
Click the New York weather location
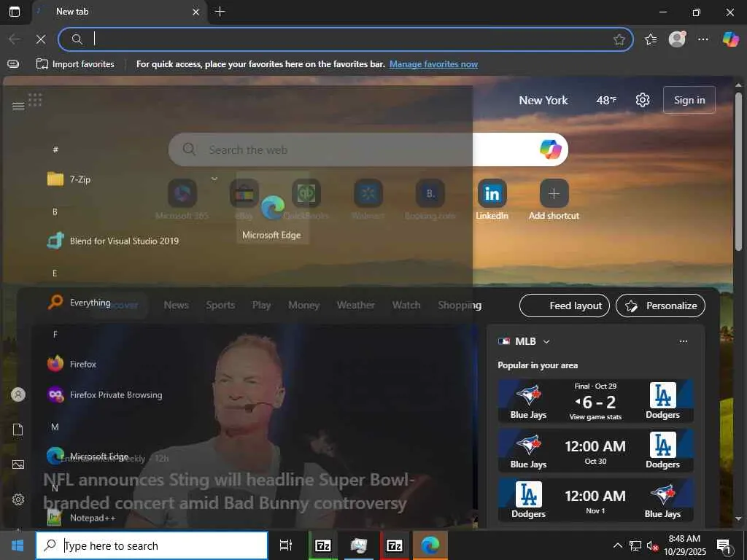click(x=543, y=100)
